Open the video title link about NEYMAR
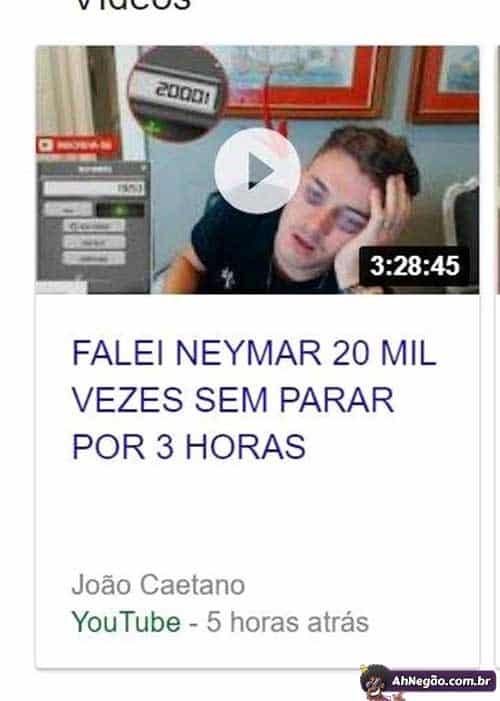500x701 pixels. point(254,400)
